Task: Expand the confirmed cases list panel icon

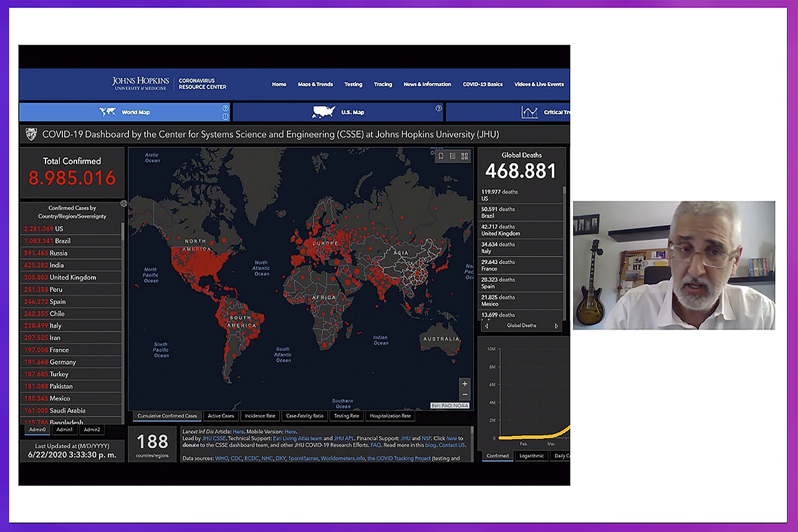Action: (123, 203)
